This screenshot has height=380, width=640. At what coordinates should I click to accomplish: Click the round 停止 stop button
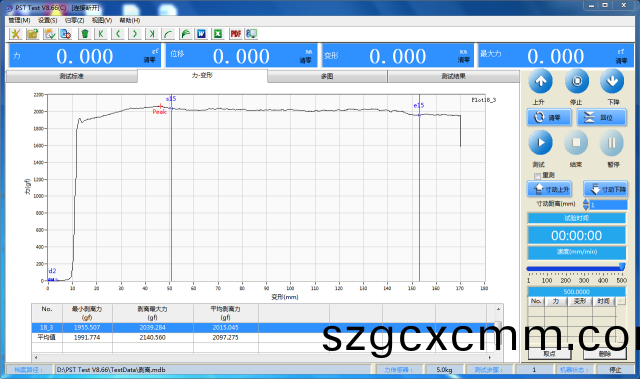click(x=576, y=82)
